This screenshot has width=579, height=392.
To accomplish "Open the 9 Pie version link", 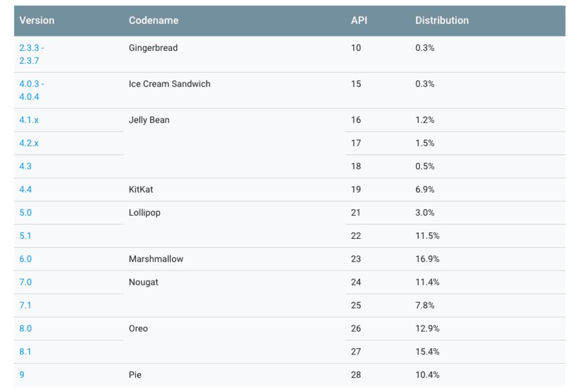I will click(x=22, y=375).
